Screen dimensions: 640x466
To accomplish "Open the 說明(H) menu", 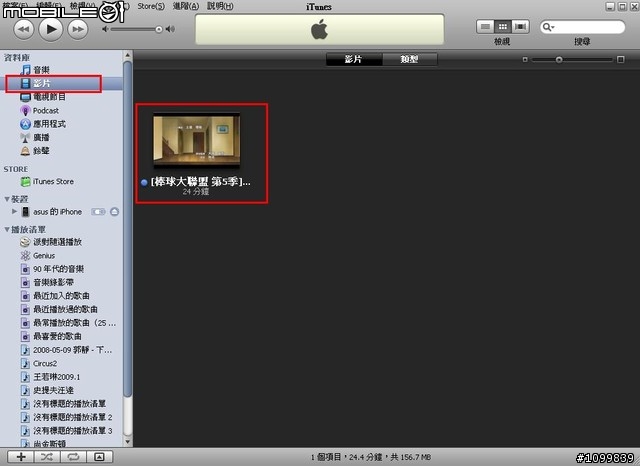I will 220,6.
